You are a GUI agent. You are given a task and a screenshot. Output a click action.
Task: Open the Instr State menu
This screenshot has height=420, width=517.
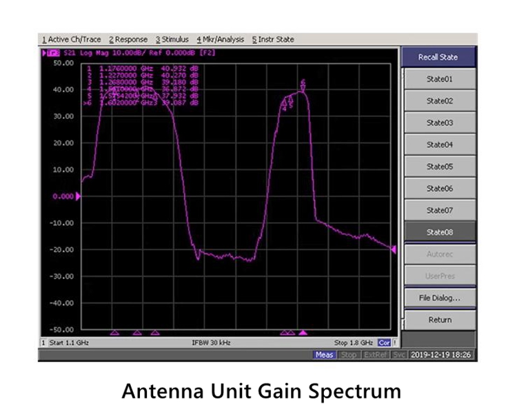click(273, 39)
